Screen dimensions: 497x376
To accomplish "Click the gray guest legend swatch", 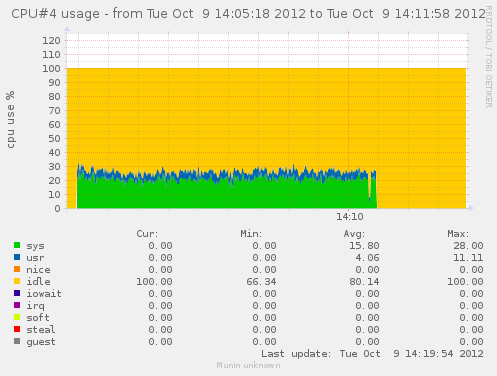I will coord(17,341).
